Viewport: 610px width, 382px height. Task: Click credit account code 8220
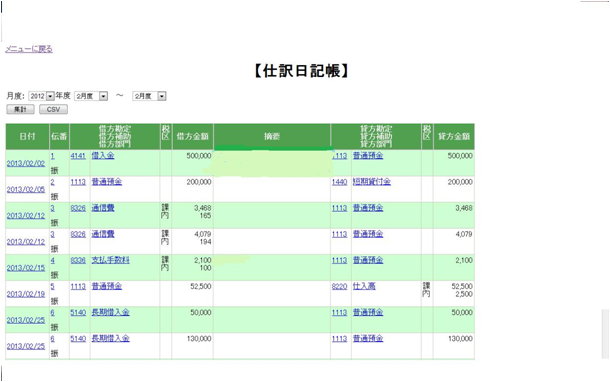click(339, 286)
